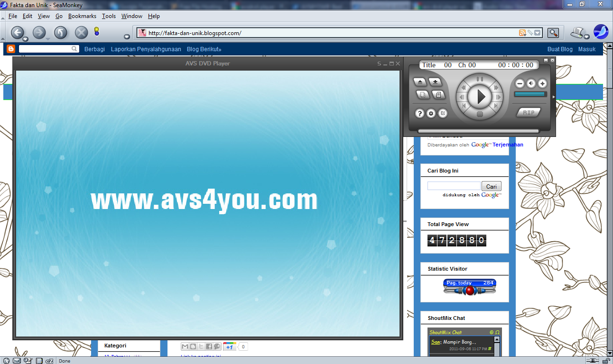Open the back button history dropdown
The height and width of the screenshot is (364, 613).
(25, 39)
